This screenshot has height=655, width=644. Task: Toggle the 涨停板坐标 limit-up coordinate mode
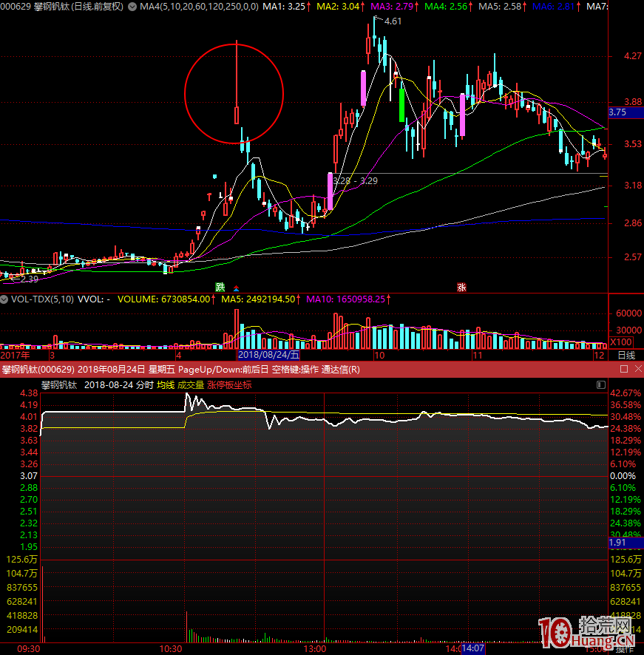(x=229, y=384)
